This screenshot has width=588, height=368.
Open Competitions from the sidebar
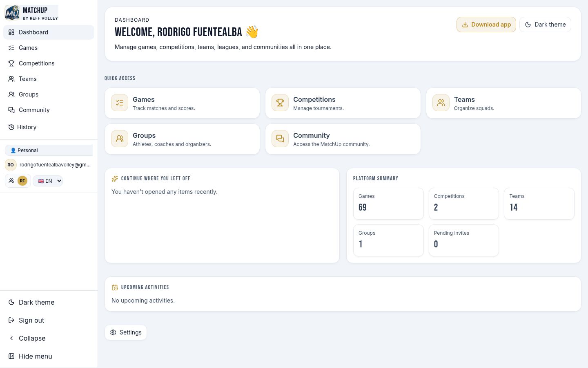[x=49, y=63]
